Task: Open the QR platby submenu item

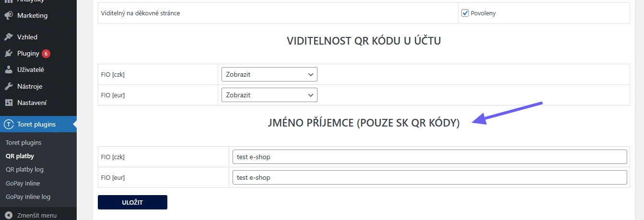Action: [x=20, y=156]
